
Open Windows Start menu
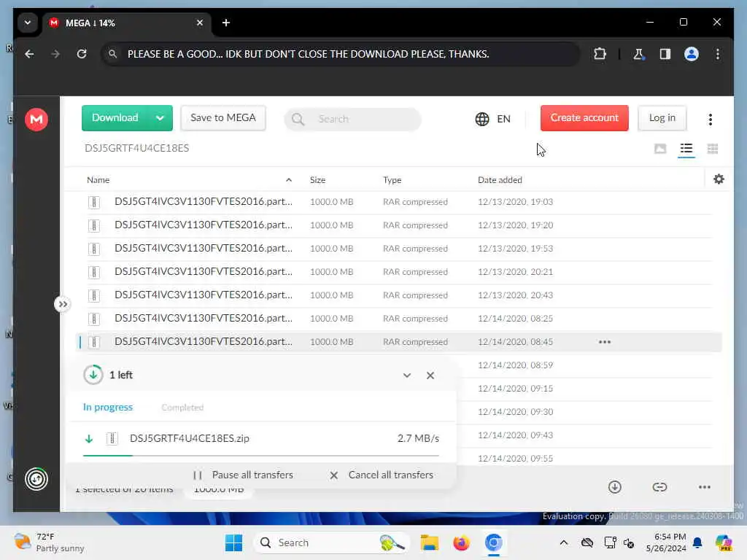coord(233,542)
